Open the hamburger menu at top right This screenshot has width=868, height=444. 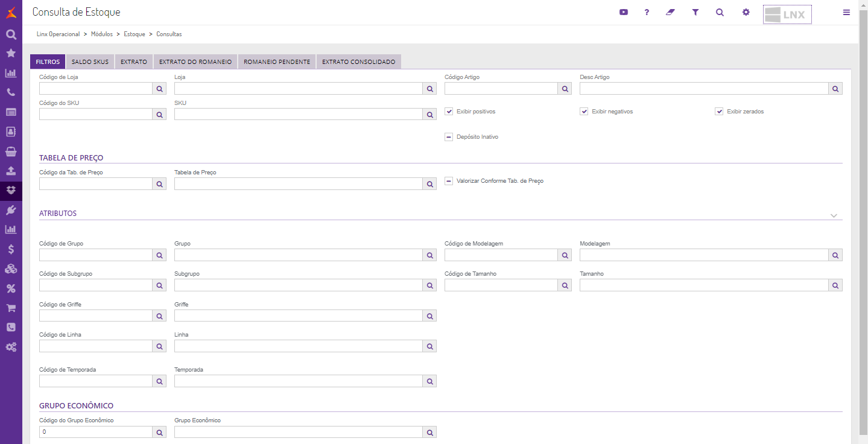pyautogui.click(x=846, y=12)
